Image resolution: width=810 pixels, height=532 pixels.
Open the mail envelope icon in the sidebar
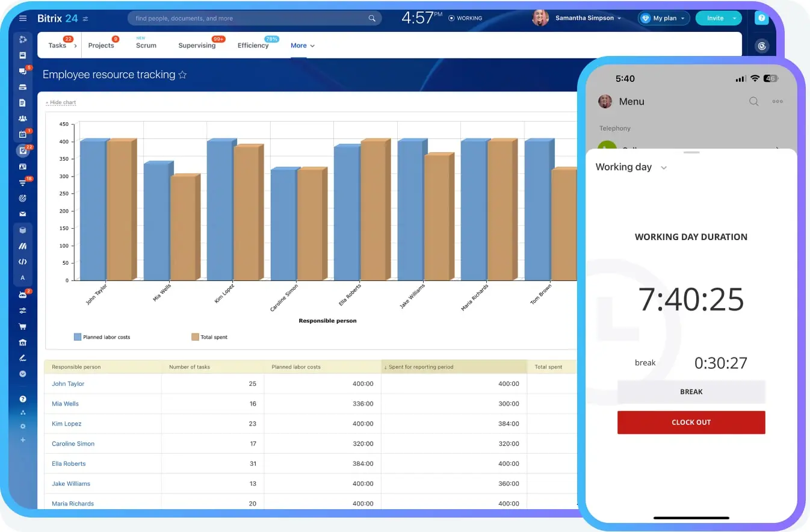point(23,214)
